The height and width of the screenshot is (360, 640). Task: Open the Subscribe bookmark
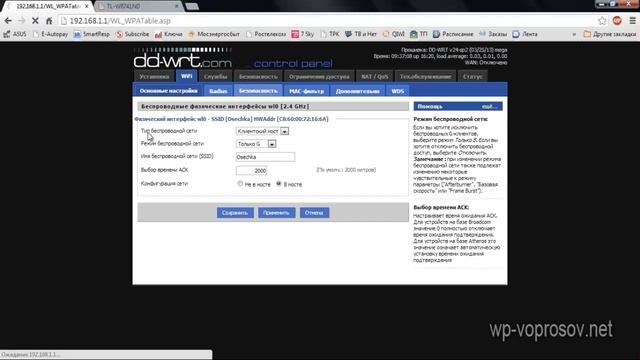[x=133, y=34]
